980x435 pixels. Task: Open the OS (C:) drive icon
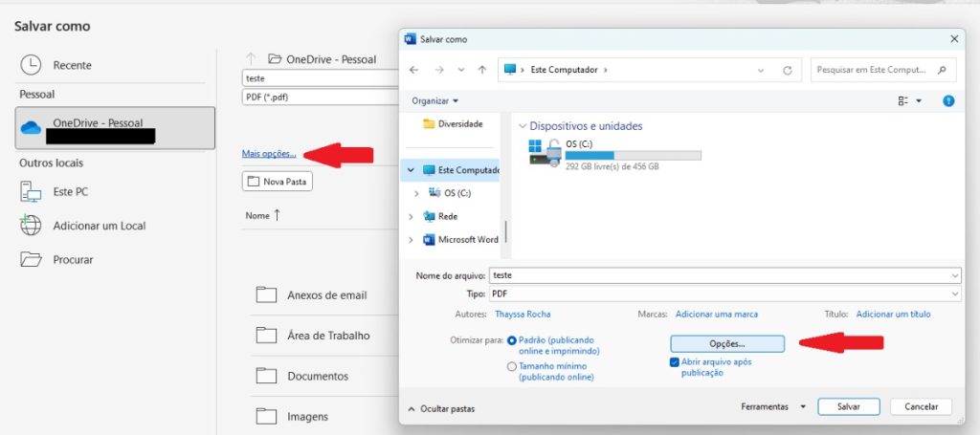pos(546,151)
